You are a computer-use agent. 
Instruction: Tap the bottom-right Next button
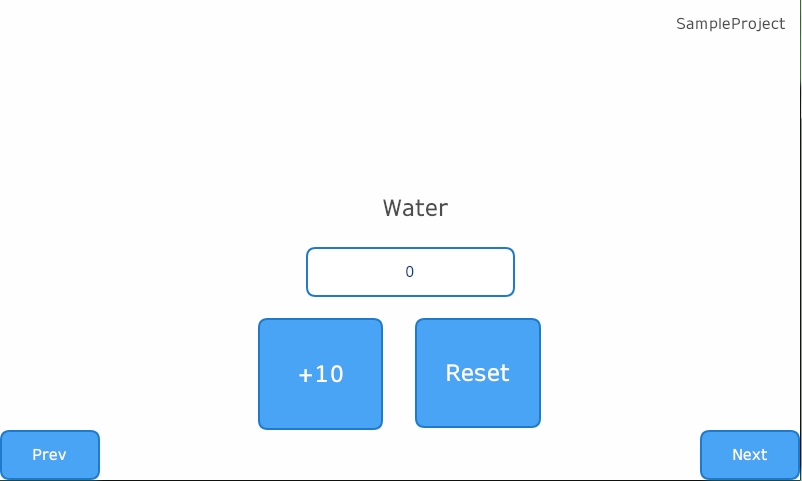749,455
